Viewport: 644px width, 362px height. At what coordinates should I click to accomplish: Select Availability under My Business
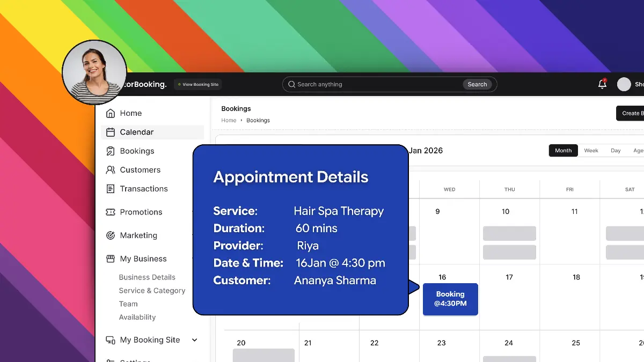[x=137, y=317]
